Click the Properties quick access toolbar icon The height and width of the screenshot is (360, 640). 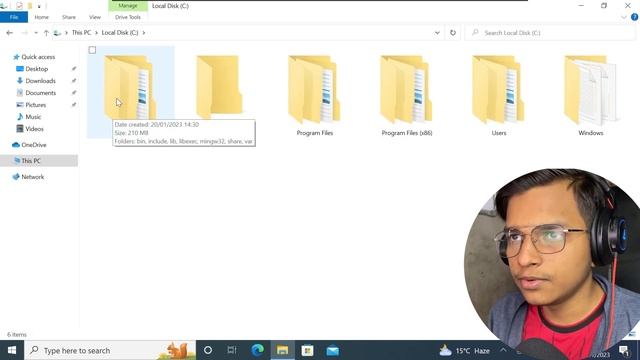coord(19,6)
